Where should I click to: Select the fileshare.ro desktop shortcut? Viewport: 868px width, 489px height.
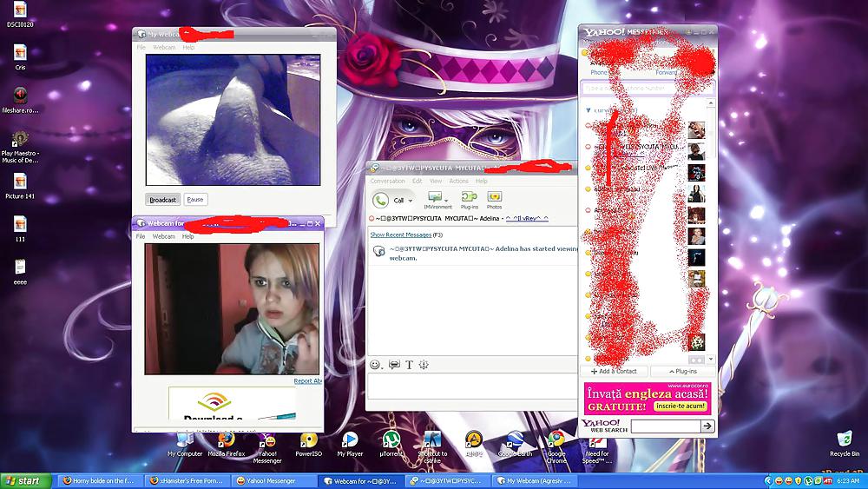click(20, 101)
